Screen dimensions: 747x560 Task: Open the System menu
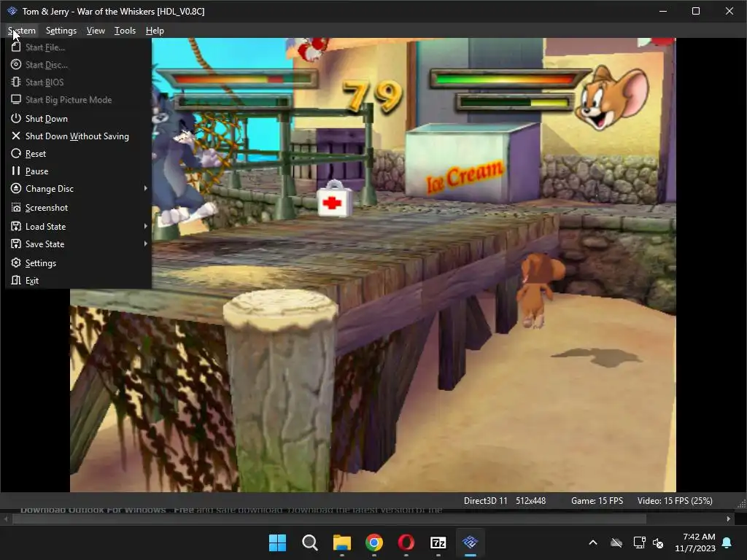point(21,31)
